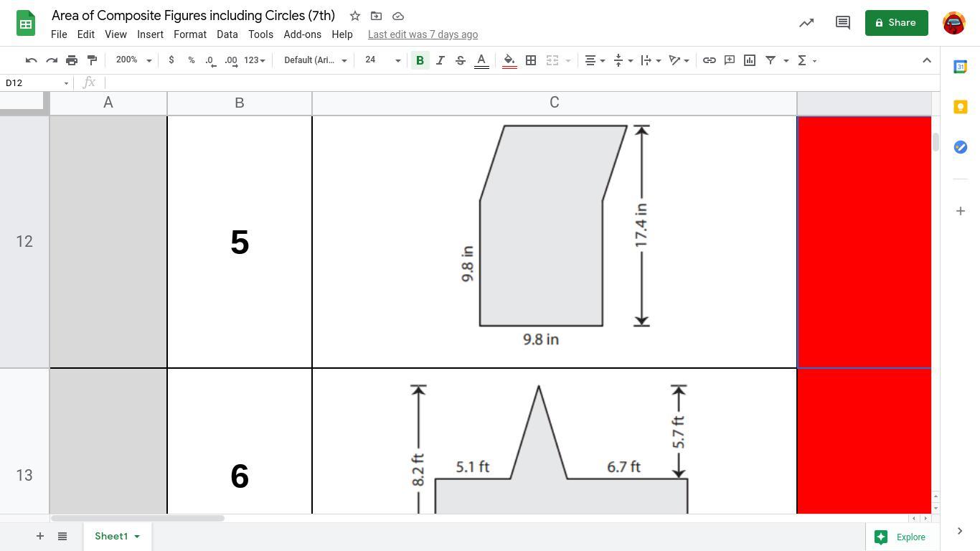Click the green Share button
The width and height of the screenshot is (980, 551).
click(x=896, y=23)
